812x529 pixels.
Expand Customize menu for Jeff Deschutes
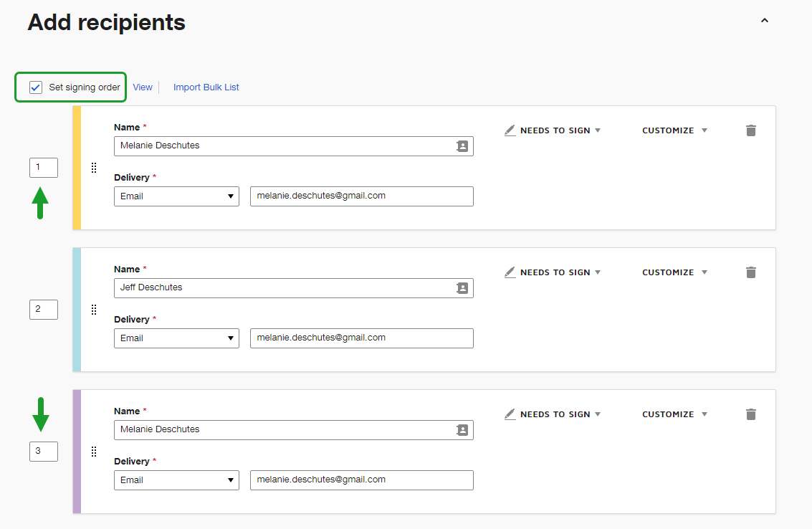tap(674, 272)
